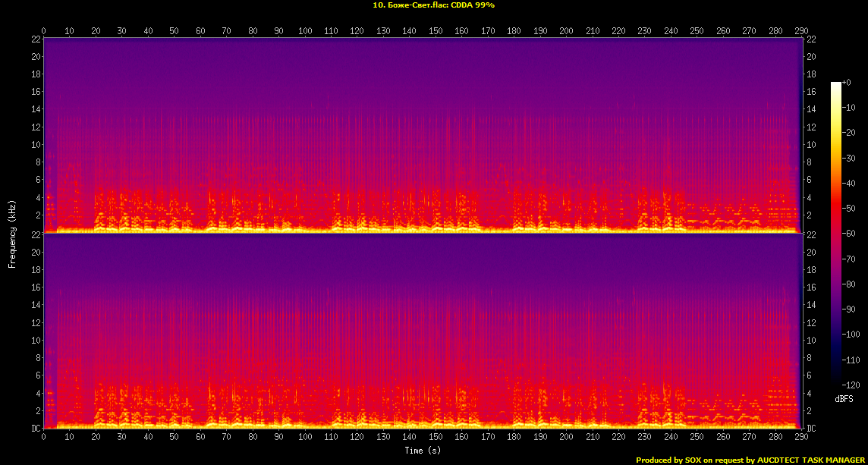Click the "+0" label on the color scale
This screenshot has height=465, width=868.
click(x=847, y=82)
